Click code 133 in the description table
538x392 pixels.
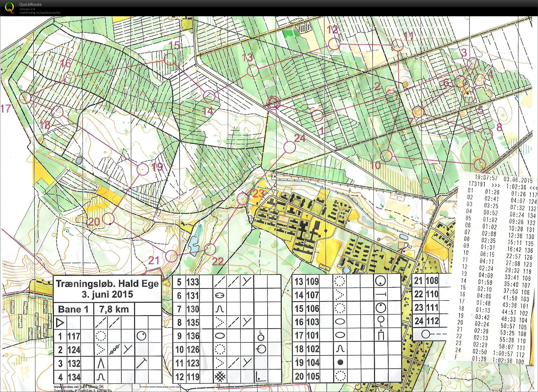click(193, 282)
